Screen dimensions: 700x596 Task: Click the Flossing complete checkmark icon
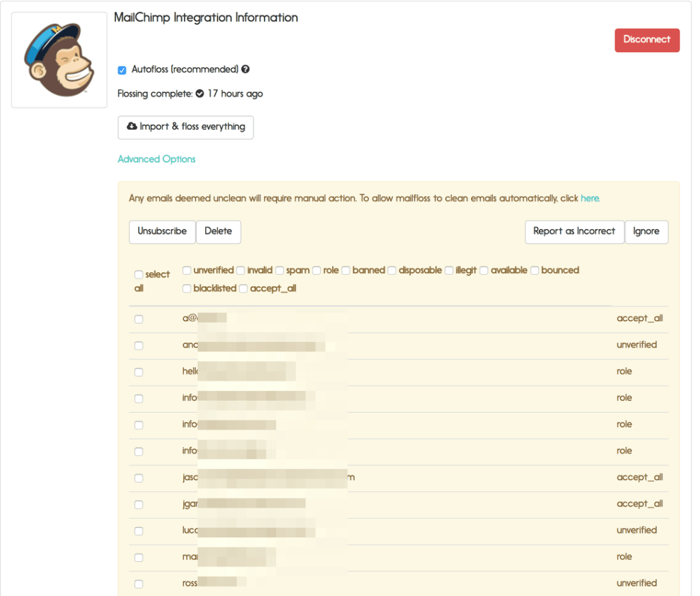[200, 94]
